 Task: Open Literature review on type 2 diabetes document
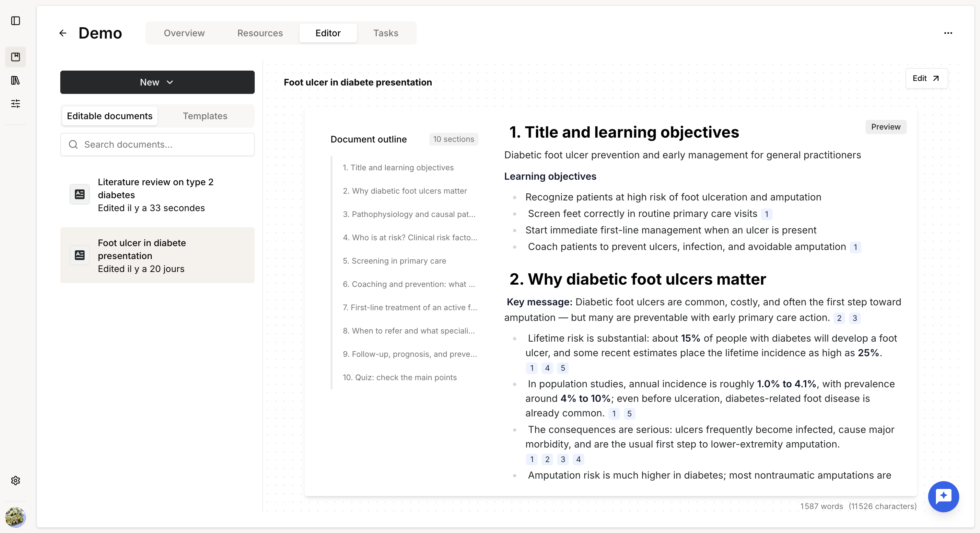pos(157,195)
